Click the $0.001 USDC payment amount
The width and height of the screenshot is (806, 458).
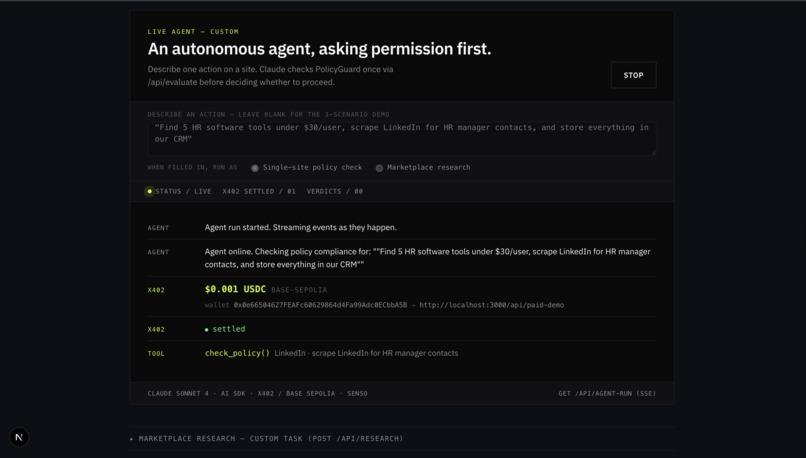click(x=235, y=289)
